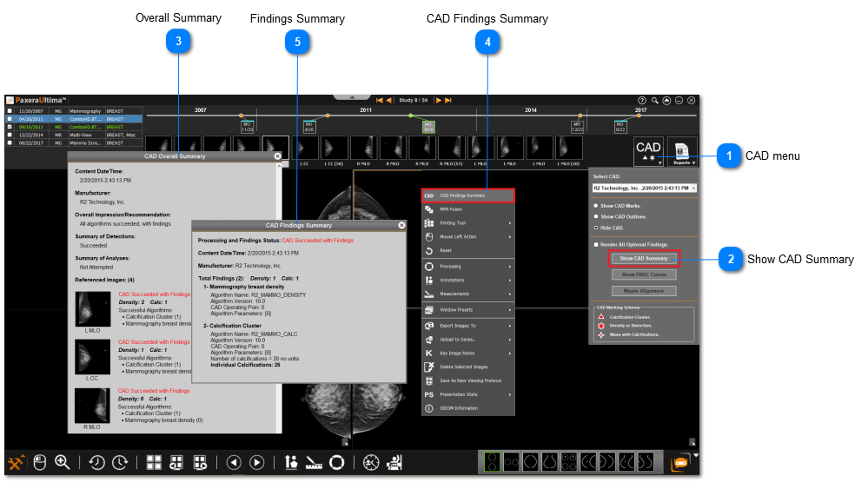Go to previous study arrow
Viewport: 868px width, 483px height.
coord(388,101)
